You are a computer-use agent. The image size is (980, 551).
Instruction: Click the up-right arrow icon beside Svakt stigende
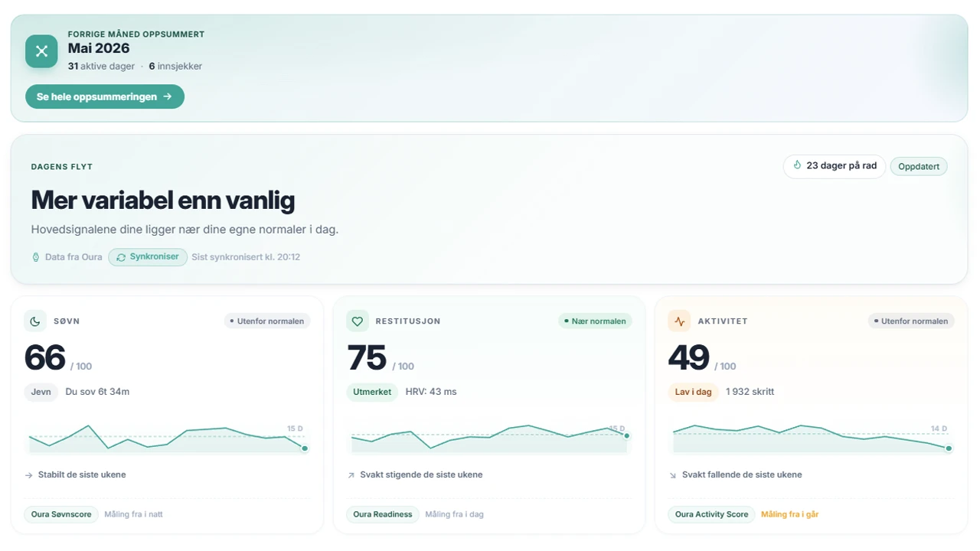coord(351,475)
